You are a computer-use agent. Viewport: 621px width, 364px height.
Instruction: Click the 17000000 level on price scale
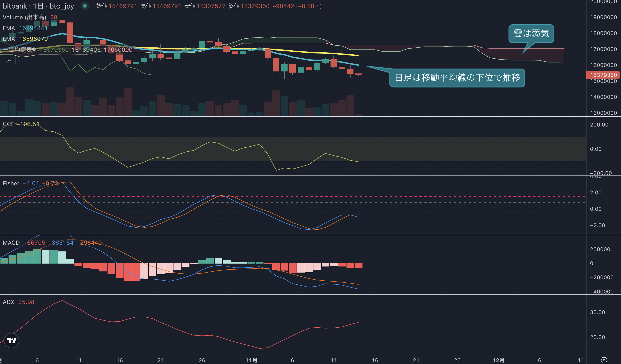(x=603, y=49)
